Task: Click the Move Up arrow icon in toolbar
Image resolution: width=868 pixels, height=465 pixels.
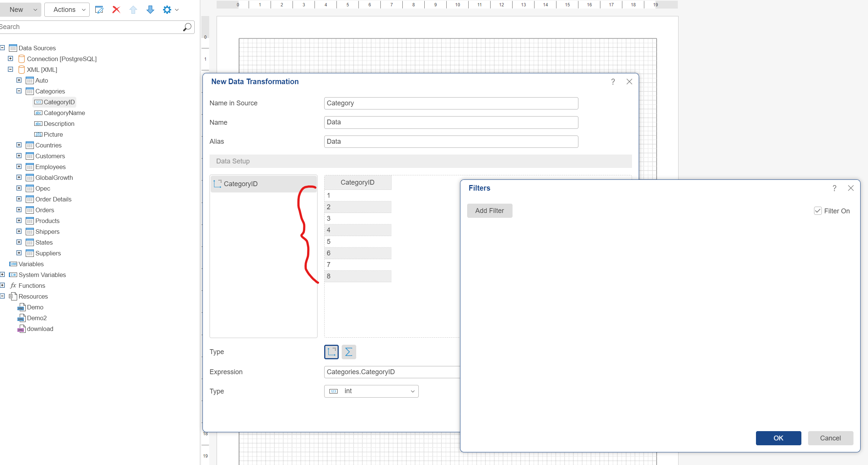Action: point(133,9)
